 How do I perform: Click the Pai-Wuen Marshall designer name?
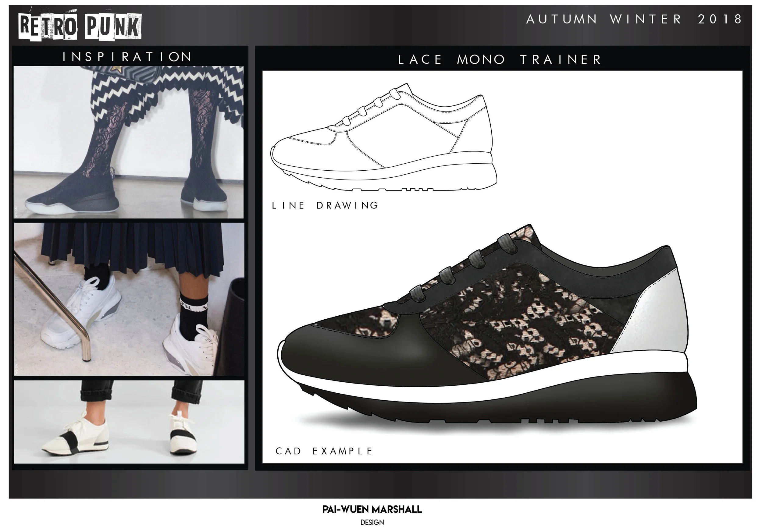pos(372,509)
